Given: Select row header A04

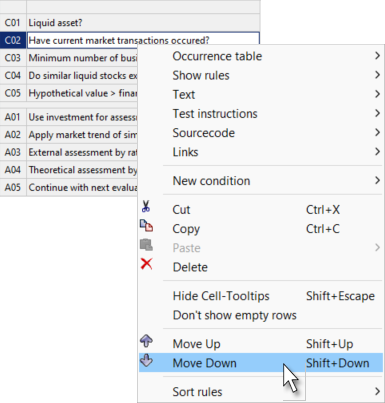Looking at the screenshot, I should point(13,170).
